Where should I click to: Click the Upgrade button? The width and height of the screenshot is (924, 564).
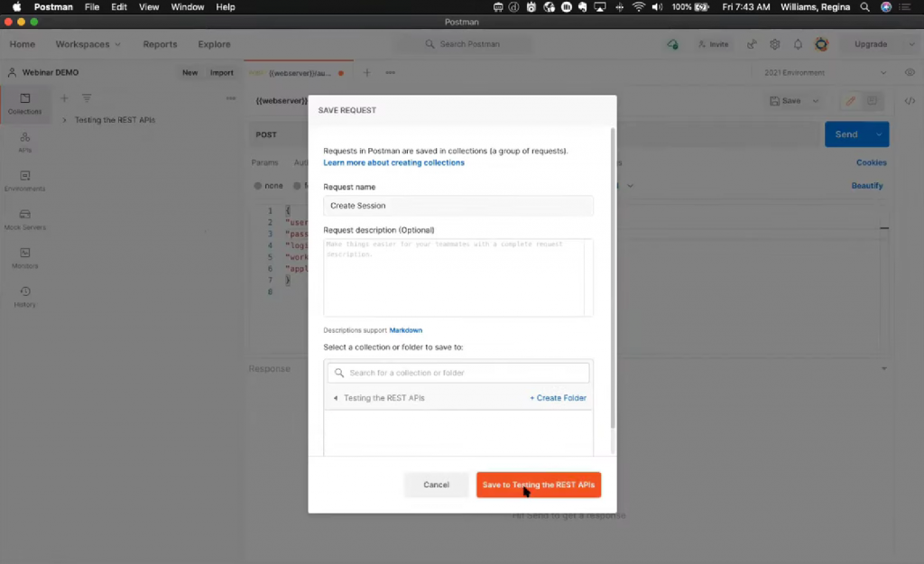click(x=871, y=44)
